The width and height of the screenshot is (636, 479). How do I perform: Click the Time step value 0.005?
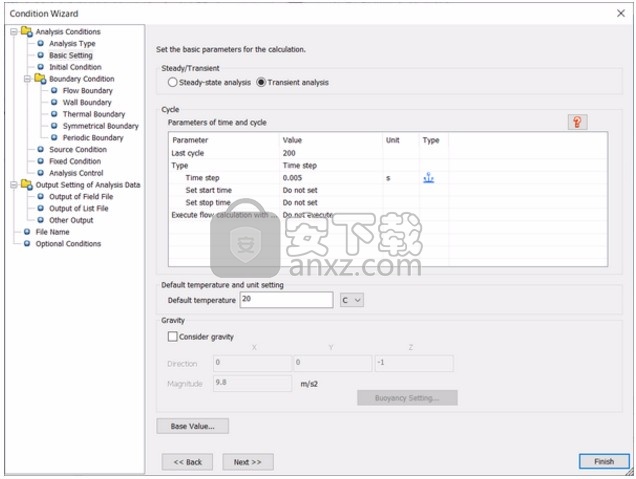click(x=292, y=178)
